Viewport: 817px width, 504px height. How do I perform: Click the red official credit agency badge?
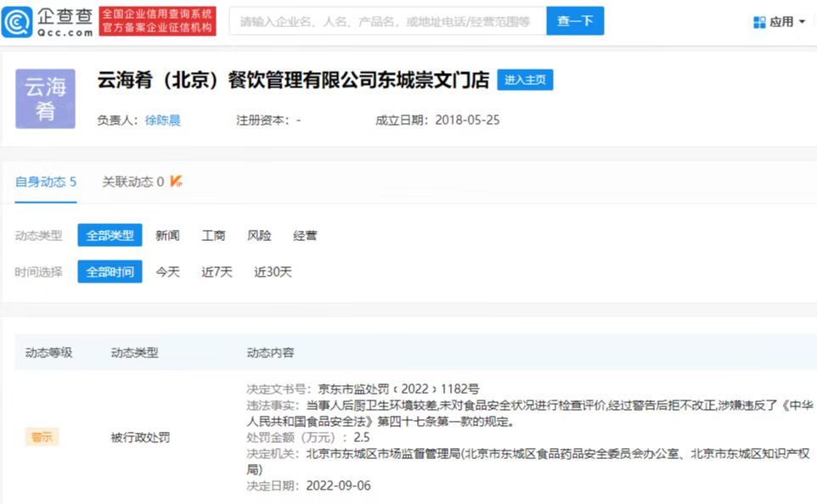pyautogui.click(x=157, y=21)
